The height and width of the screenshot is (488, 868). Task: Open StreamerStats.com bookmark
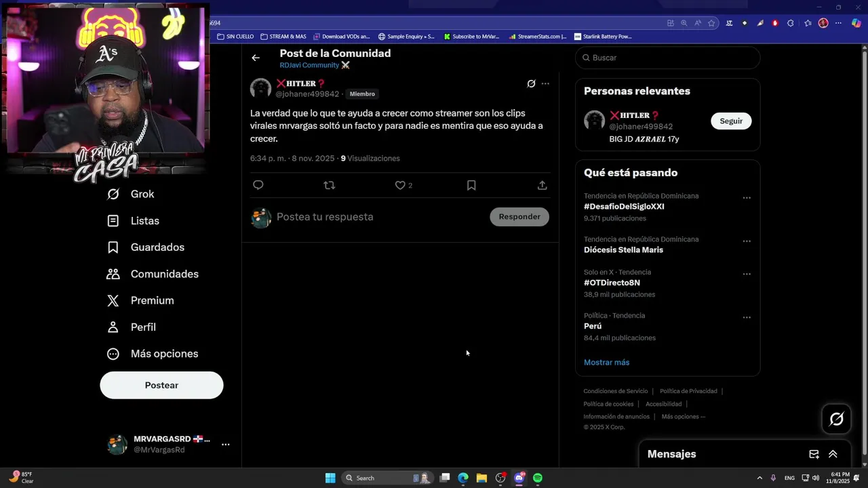[x=538, y=37]
